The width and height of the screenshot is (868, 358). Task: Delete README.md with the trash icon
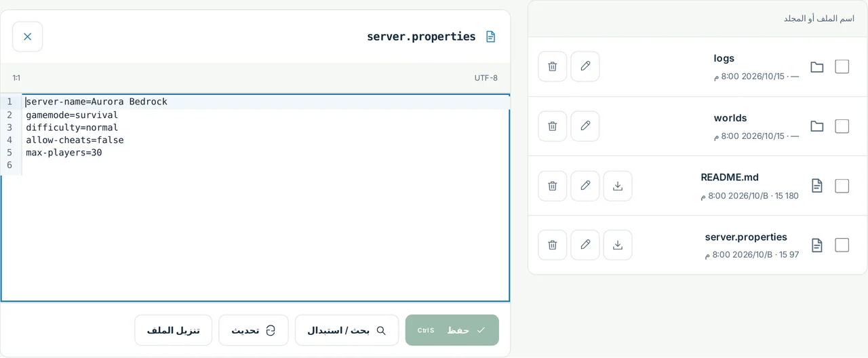coord(553,186)
